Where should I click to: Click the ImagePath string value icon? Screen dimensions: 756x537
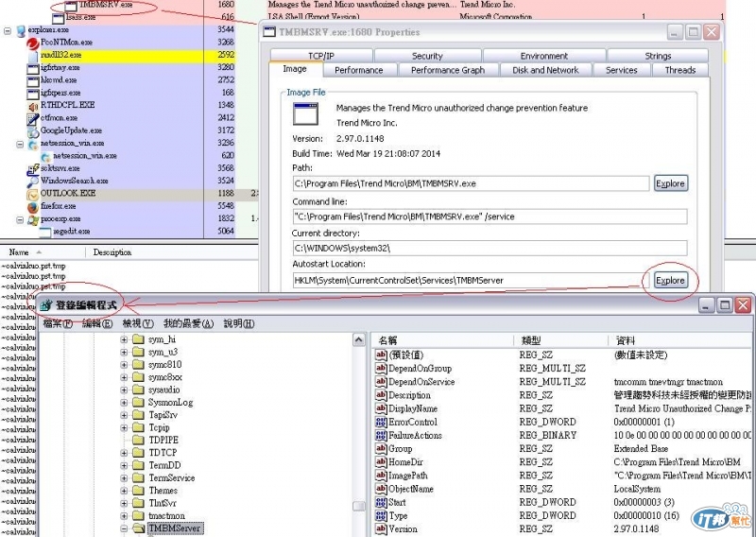tap(381, 476)
